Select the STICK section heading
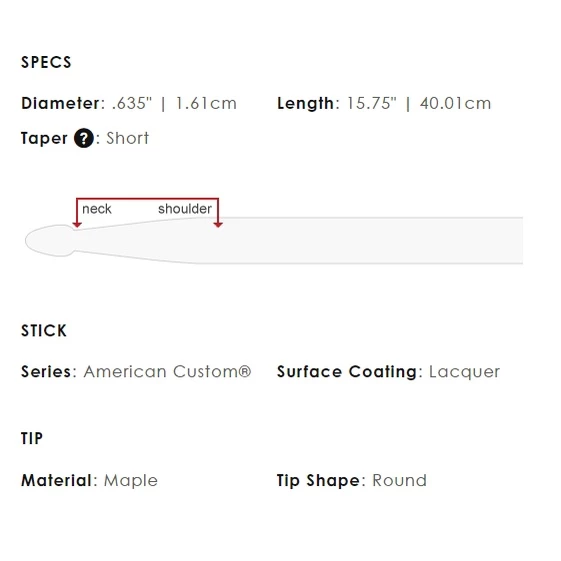The image size is (561, 561). [44, 331]
